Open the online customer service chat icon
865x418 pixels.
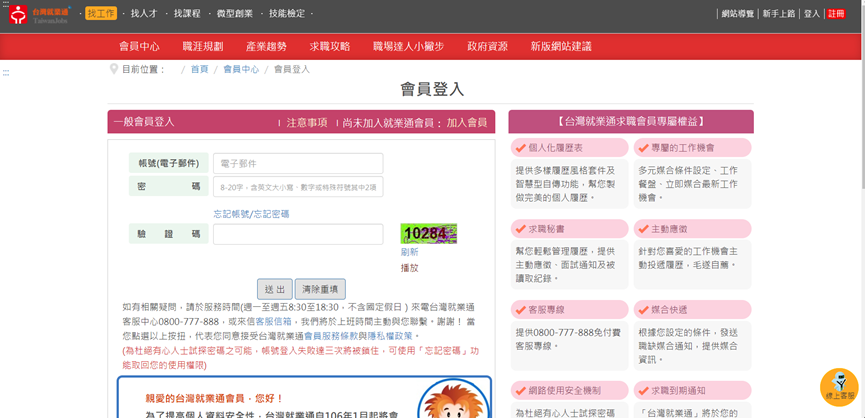(x=839, y=387)
